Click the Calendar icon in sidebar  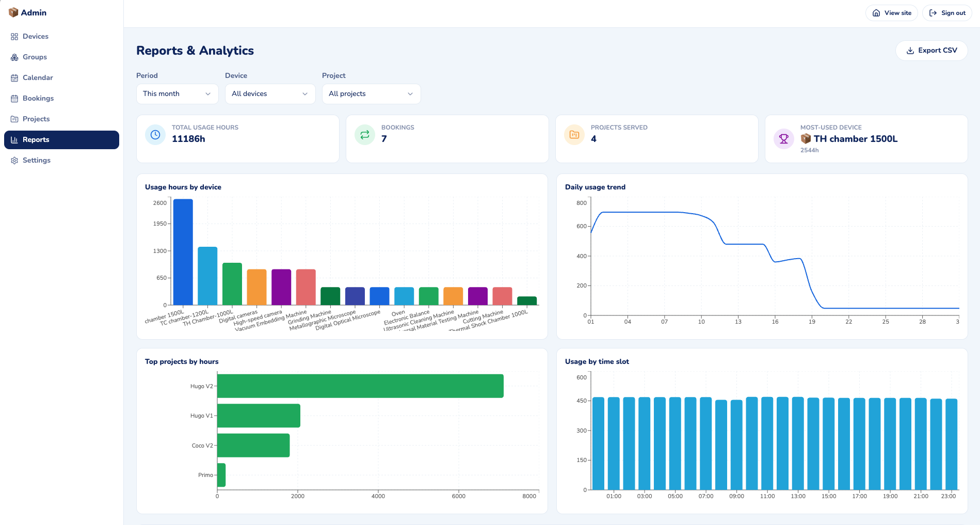click(x=14, y=78)
